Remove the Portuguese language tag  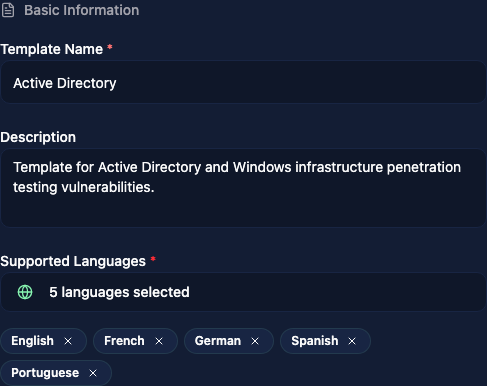[x=93, y=373]
